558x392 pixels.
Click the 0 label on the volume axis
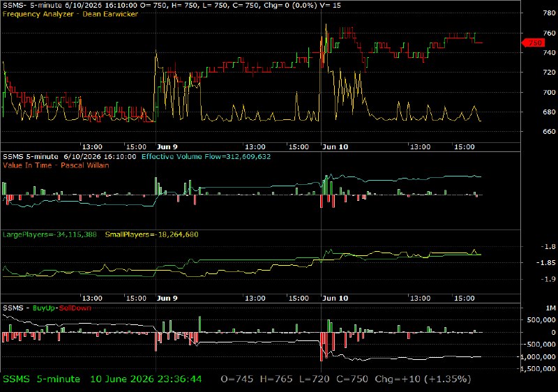pos(553,333)
